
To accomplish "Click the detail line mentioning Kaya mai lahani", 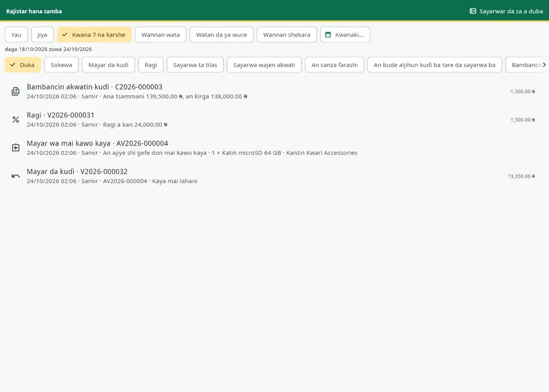I will 112,181.
